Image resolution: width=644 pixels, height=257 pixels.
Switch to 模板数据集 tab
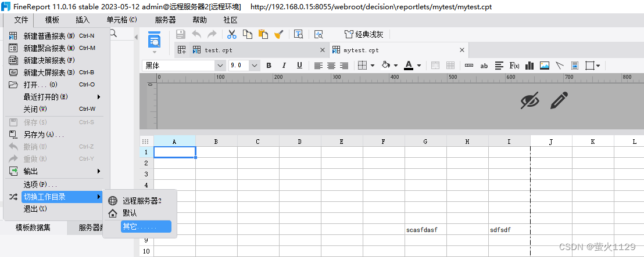click(x=33, y=227)
